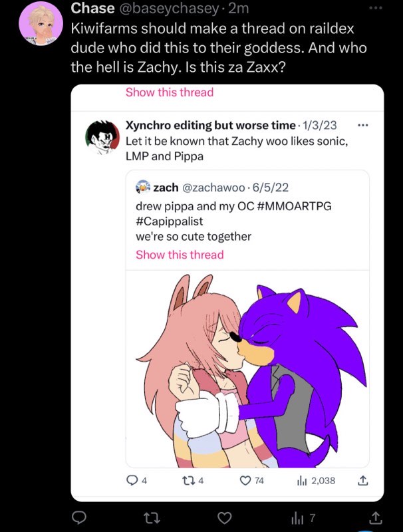
Task: Enlarge the kissing characters artwork
Action: (x=247, y=369)
